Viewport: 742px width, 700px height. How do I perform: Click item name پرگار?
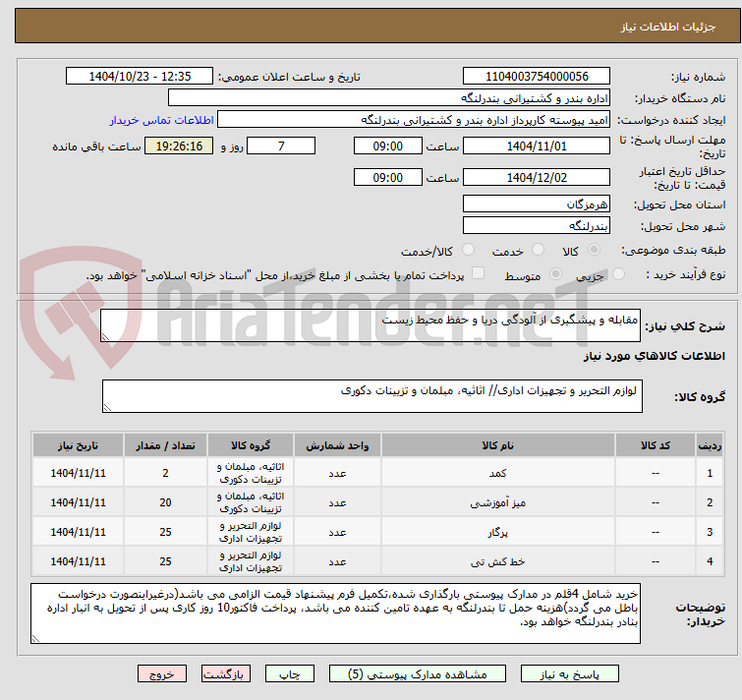coord(498,532)
